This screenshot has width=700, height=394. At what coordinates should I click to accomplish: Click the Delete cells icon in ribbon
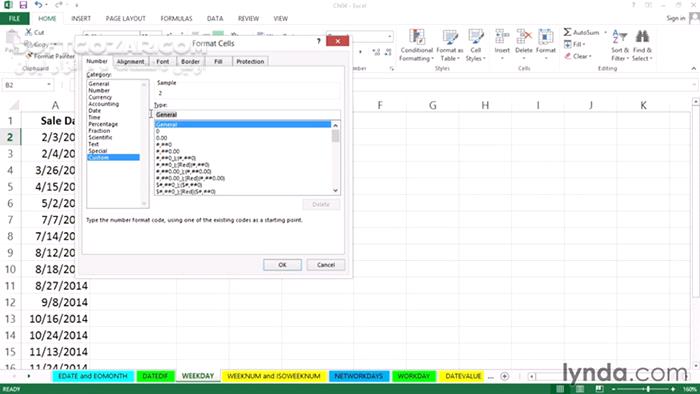524,37
